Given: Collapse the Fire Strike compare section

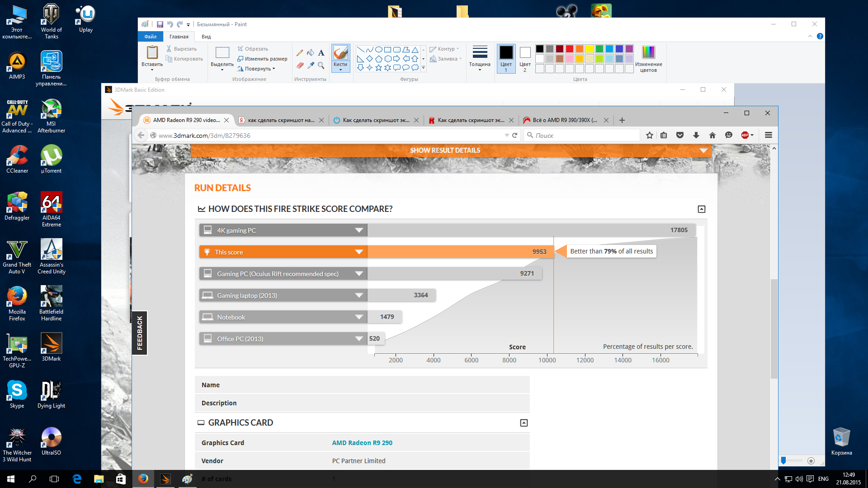Looking at the screenshot, I should tap(702, 209).
